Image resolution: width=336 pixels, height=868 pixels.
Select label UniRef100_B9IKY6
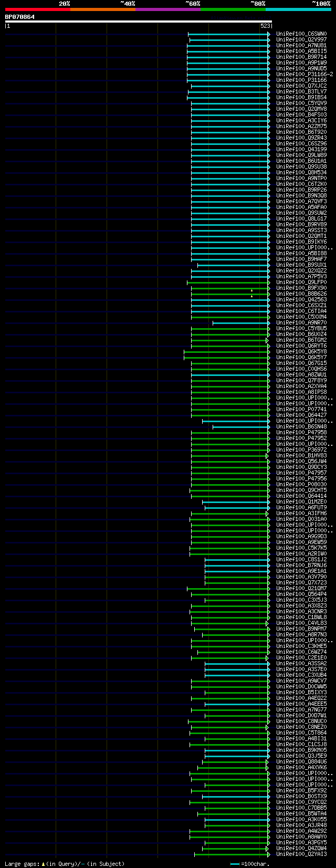[301, 242]
